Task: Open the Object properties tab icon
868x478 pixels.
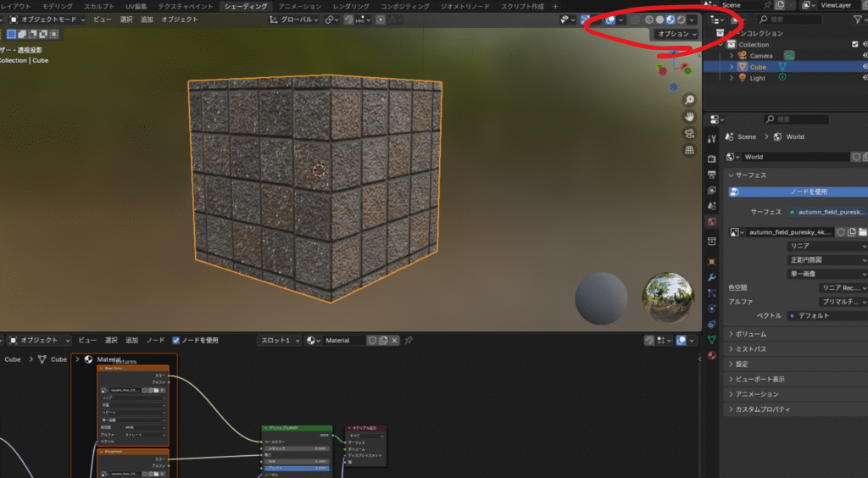Action: point(712,261)
